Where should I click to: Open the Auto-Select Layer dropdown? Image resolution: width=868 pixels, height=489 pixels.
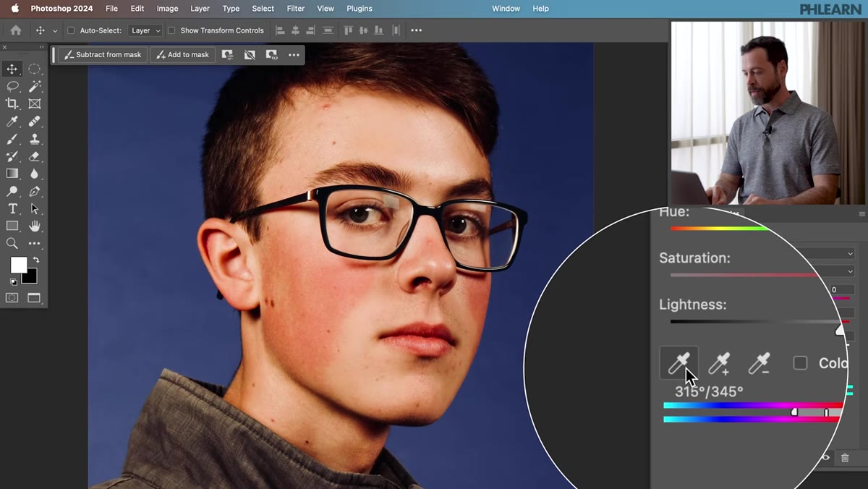[145, 30]
